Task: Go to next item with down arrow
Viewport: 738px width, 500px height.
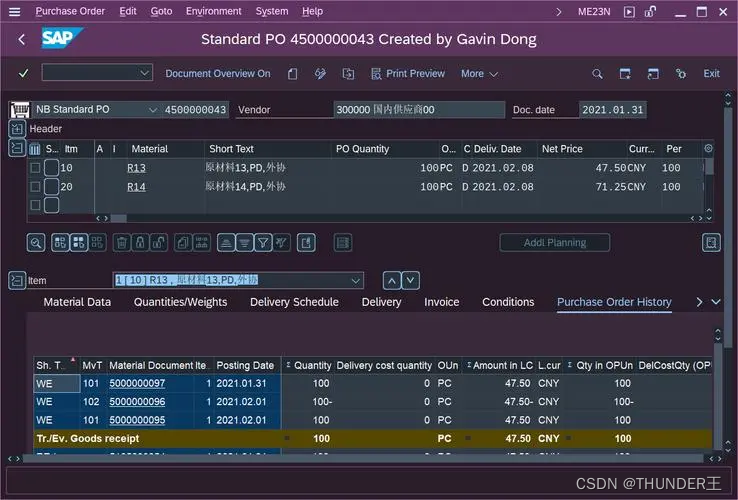Action: [x=410, y=281]
